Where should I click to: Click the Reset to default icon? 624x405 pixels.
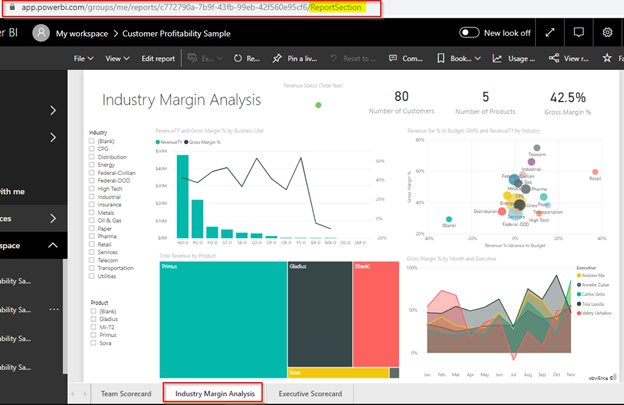tap(333, 58)
